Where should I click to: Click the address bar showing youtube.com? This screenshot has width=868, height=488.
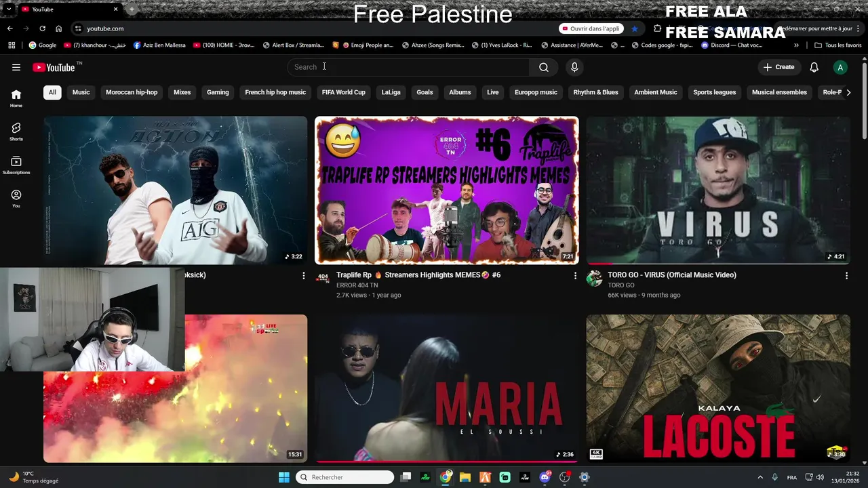312,28
